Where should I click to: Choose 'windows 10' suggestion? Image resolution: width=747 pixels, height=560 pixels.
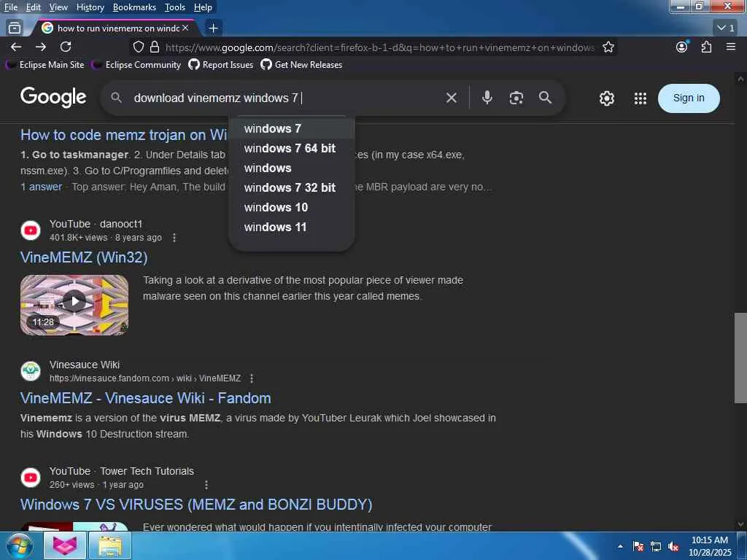(292, 207)
